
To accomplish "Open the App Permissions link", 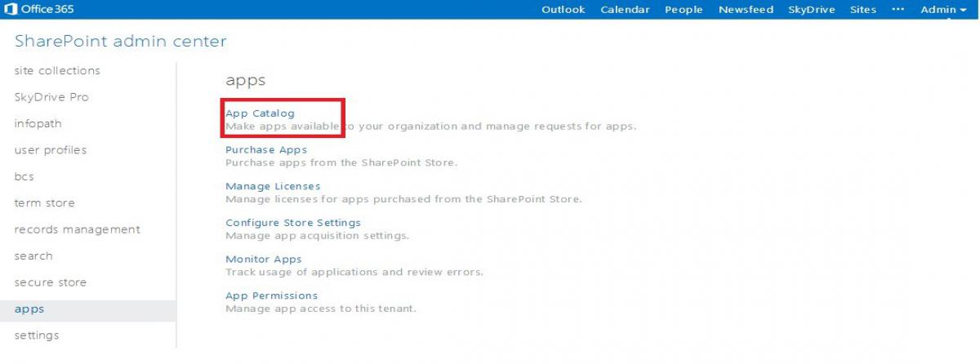I will tap(271, 295).
